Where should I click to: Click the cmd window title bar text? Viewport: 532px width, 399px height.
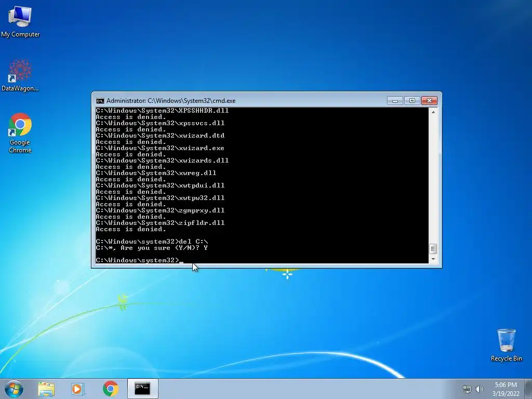coord(171,101)
